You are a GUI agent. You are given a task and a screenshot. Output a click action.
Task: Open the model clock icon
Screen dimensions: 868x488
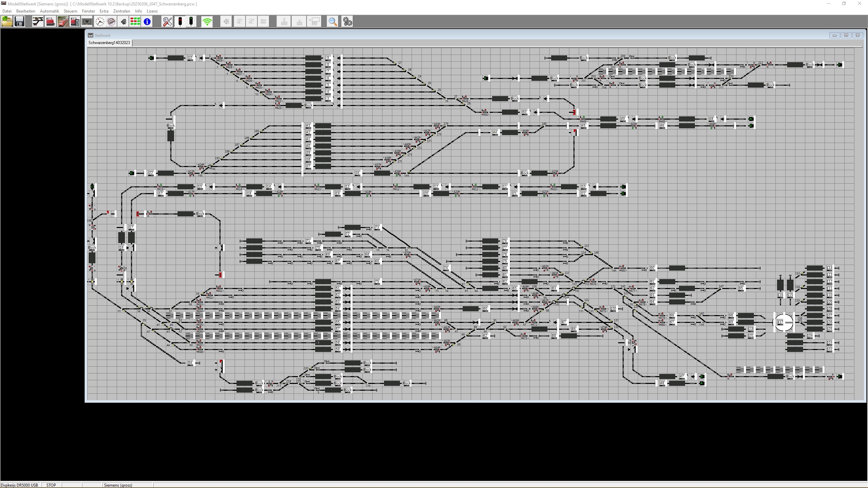(100, 21)
